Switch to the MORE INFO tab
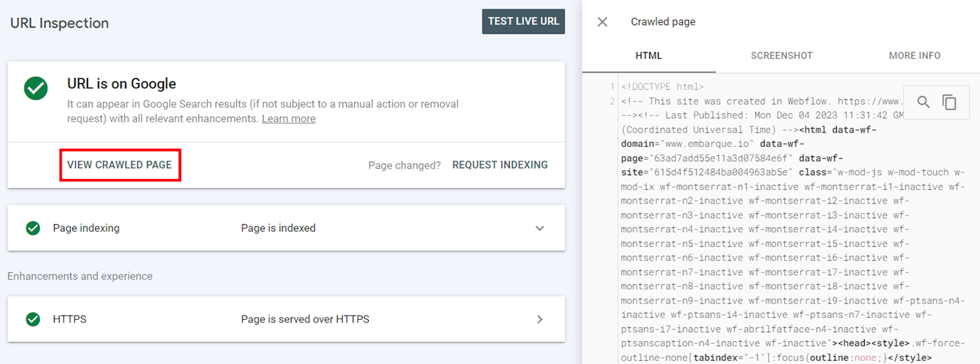The height and width of the screenshot is (364, 980). coord(914,56)
